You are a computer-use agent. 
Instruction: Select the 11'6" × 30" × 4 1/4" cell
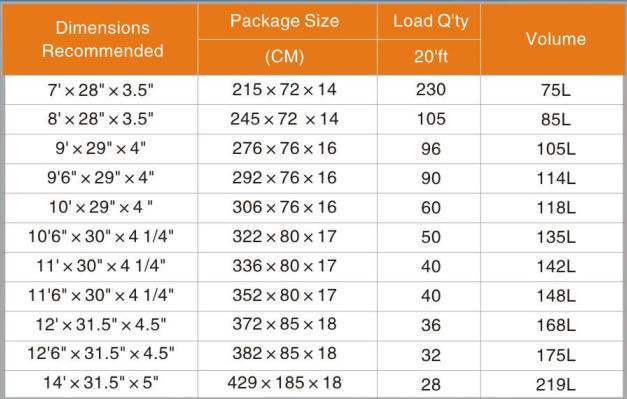point(101,296)
